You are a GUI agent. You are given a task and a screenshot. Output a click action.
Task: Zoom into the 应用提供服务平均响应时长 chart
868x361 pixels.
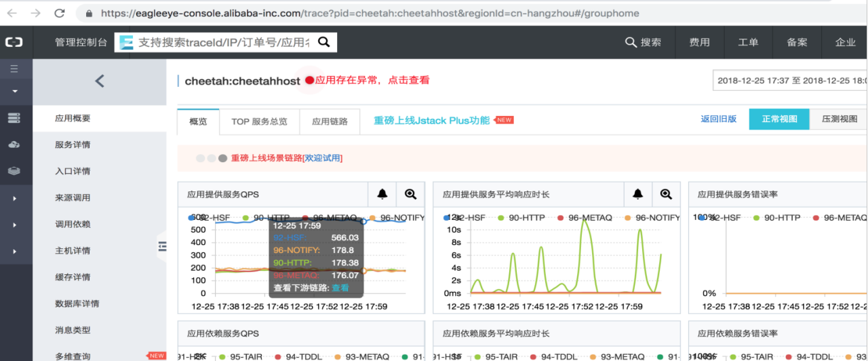click(666, 194)
